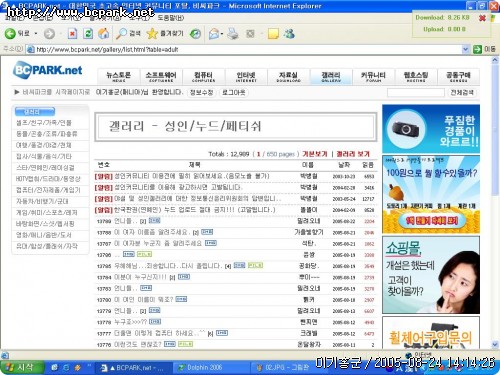Open the 갤러리 GALLERY tab

point(331,77)
